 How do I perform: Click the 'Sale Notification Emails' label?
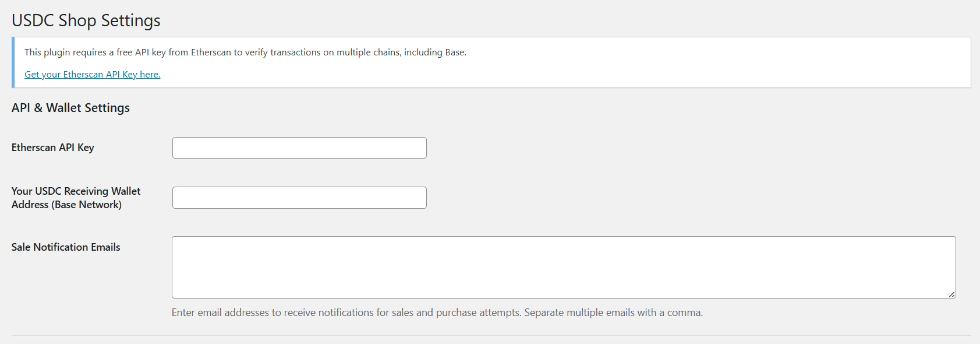66,247
